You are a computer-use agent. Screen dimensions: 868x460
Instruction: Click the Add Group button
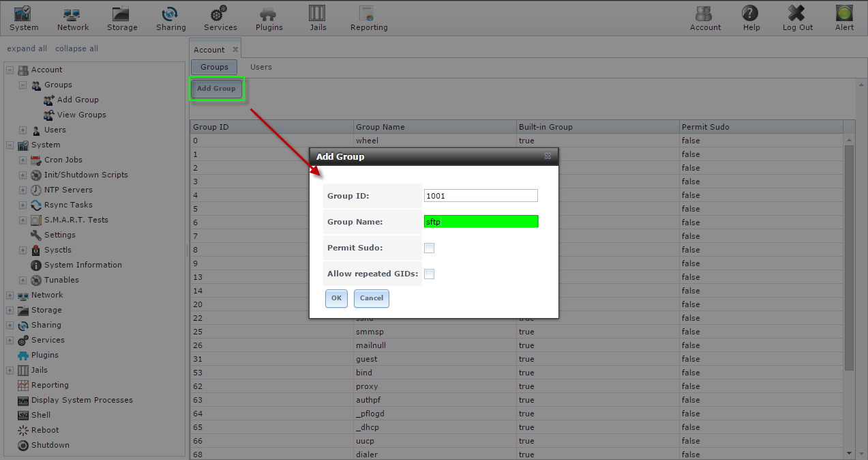[x=216, y=88]
